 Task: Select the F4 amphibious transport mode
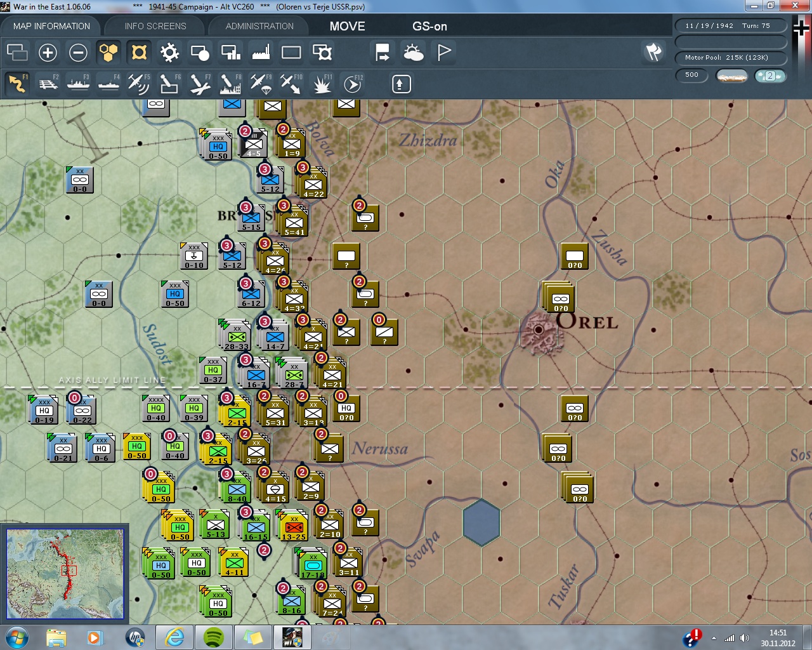(108, 84)
